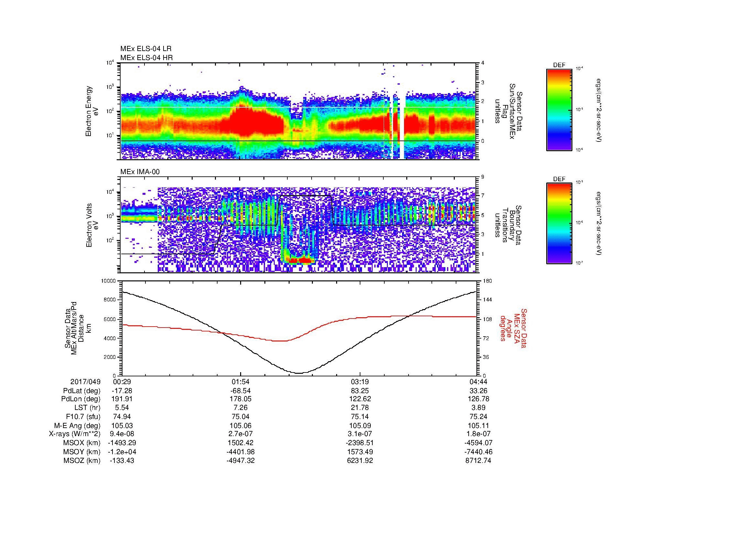This screenshot has height=534, width=756.
Task: Click the PdLon value '122.62'
Action: point(360,399)
